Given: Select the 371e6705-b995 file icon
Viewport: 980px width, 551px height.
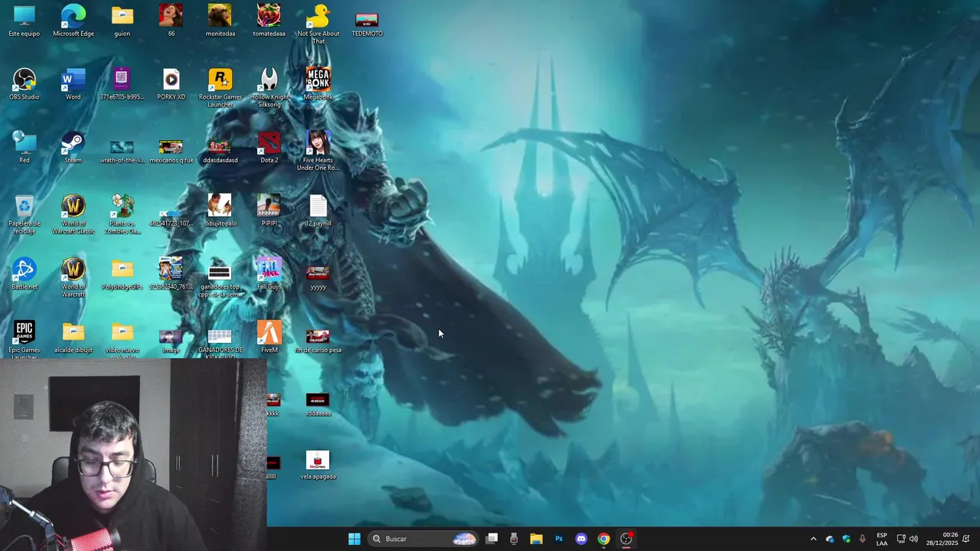Looking at the screenshot, I should (122, 84).
